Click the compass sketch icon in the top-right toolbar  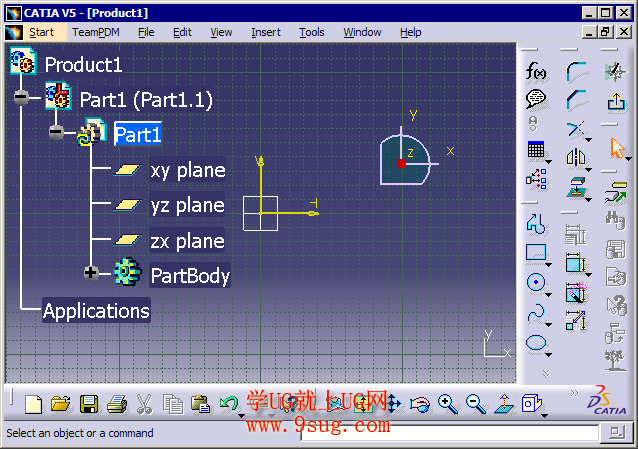click(x=615, y=72)
